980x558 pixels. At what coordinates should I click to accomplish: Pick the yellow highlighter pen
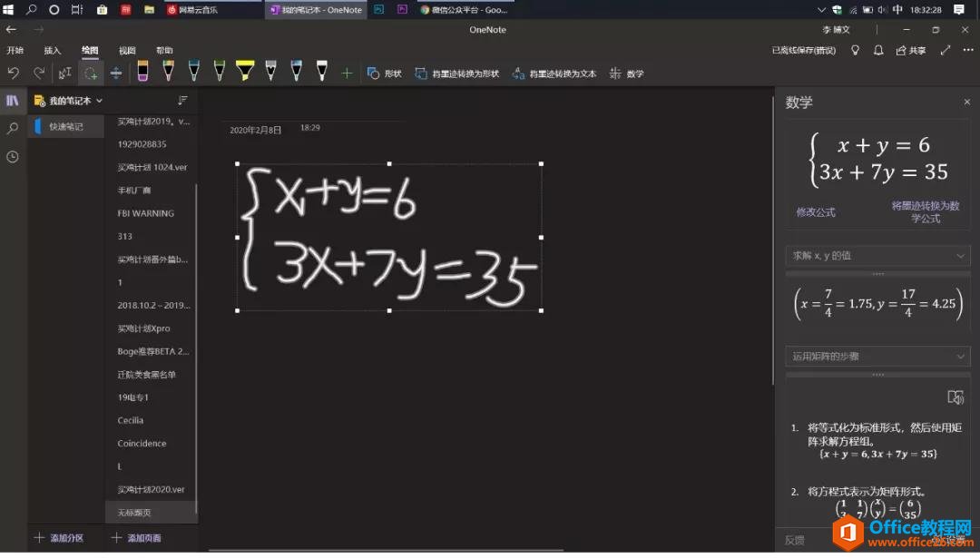point(245,73)
